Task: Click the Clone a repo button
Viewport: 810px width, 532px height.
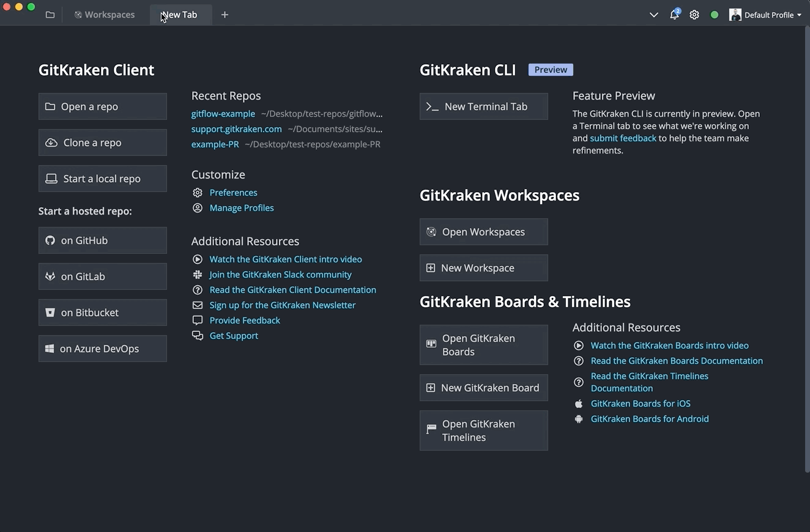Action: click(x=103, y=142)
